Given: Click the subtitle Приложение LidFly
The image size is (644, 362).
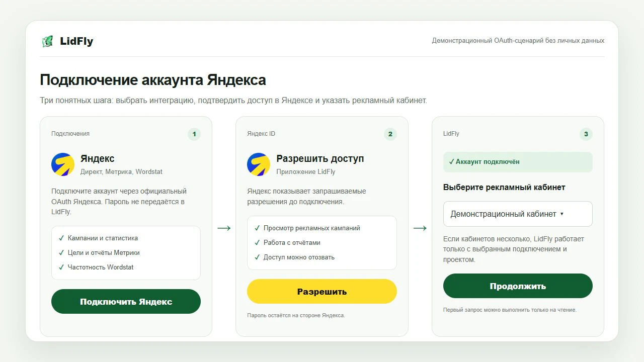Looking at the screenshot, I should (x=306, y=171).
